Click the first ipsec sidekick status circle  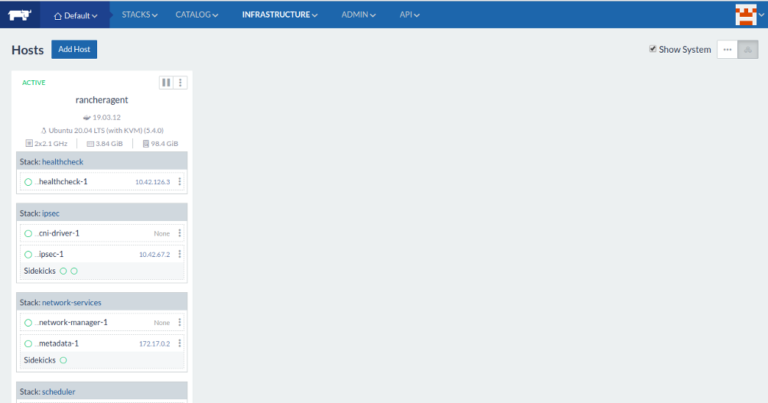pyautogui.click(x=63, y=271)
